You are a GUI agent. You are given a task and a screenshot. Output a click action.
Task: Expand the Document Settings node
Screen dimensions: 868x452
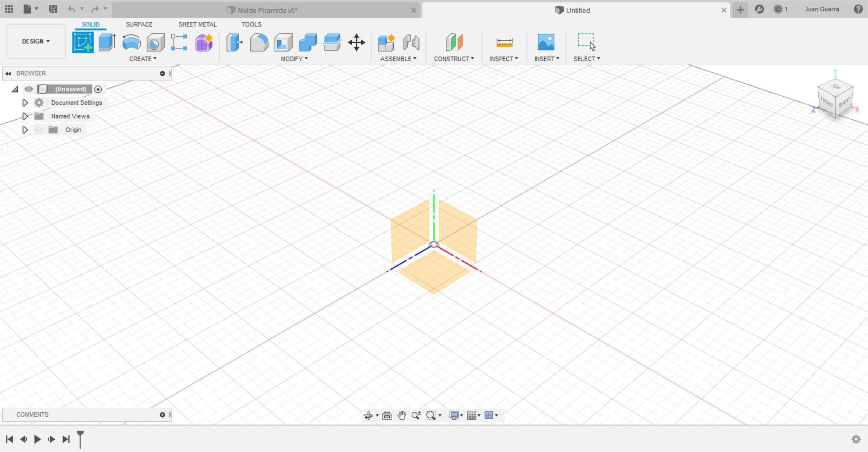point(25,103)
